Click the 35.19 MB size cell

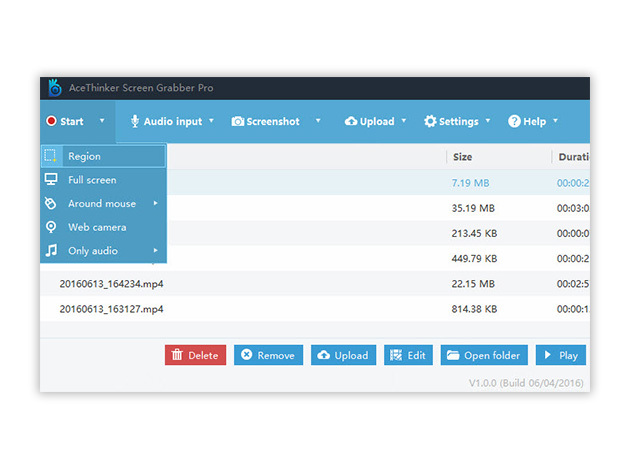(473, 208)
